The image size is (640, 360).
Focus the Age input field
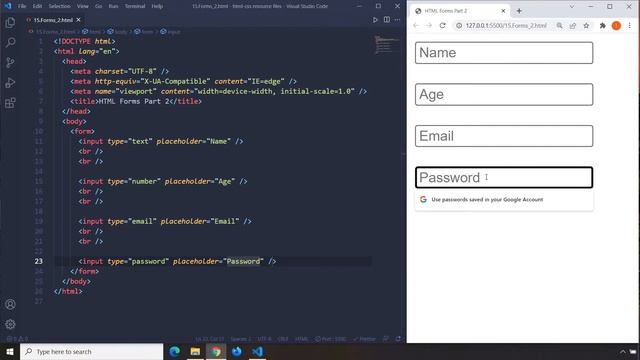504,94
